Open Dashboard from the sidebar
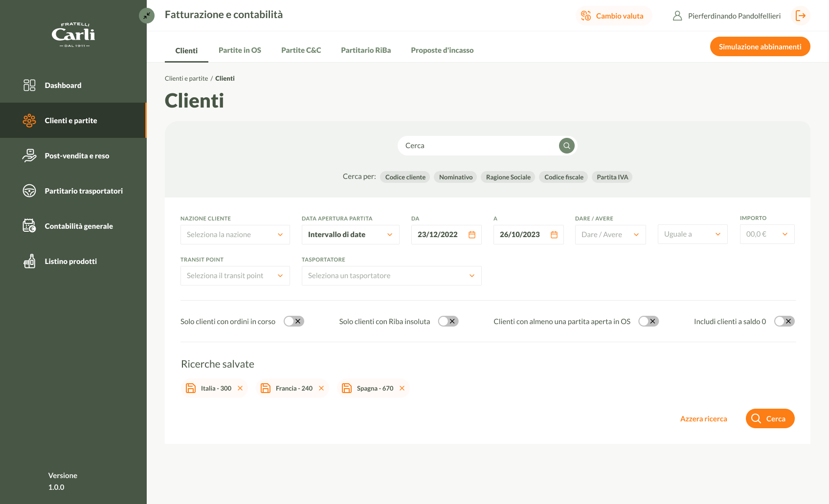 63,86
